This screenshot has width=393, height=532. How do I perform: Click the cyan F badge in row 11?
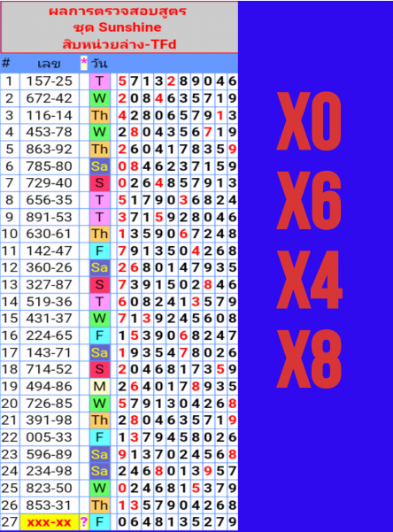pos(99,251)
